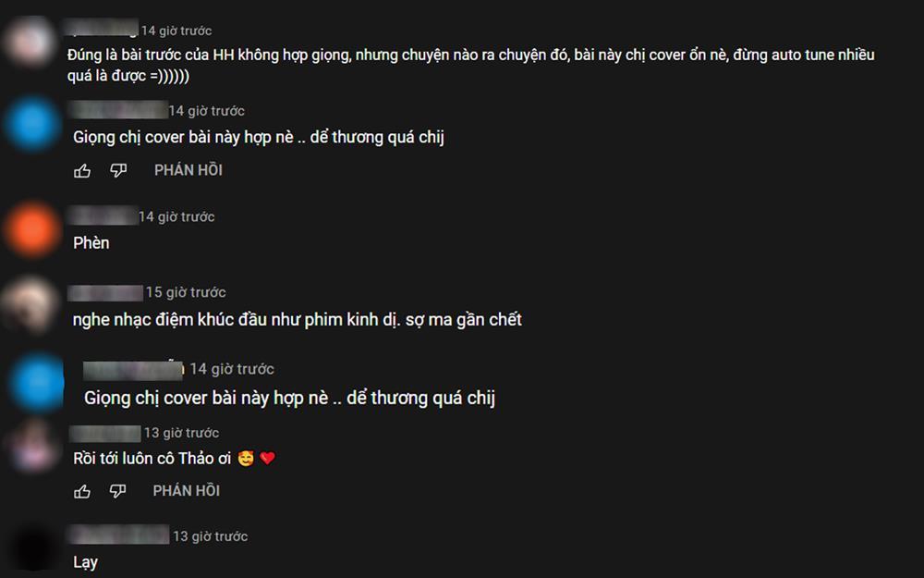Dislike the "Rồi tới luôn cô Thảo ơi" comment
924x578 pixels.
(118, 491)
